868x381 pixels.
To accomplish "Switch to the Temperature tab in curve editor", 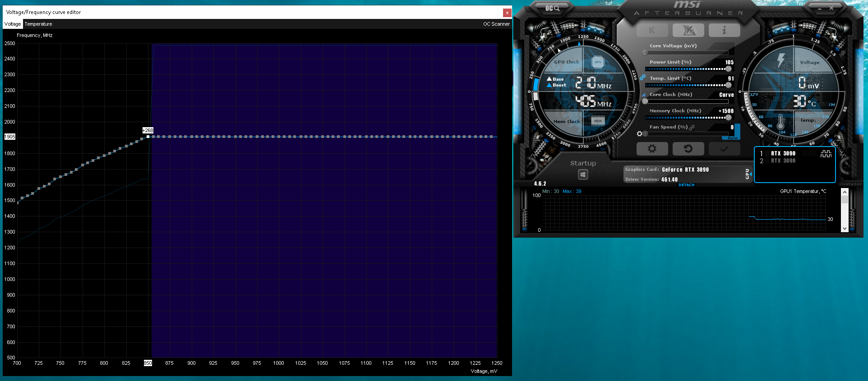I will 38,24.
